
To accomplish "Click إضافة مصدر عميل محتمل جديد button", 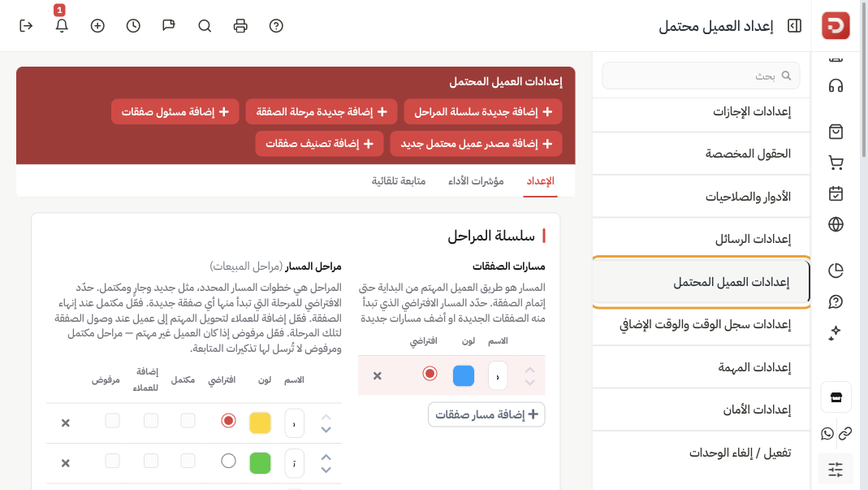I will [x=476, y=144].
